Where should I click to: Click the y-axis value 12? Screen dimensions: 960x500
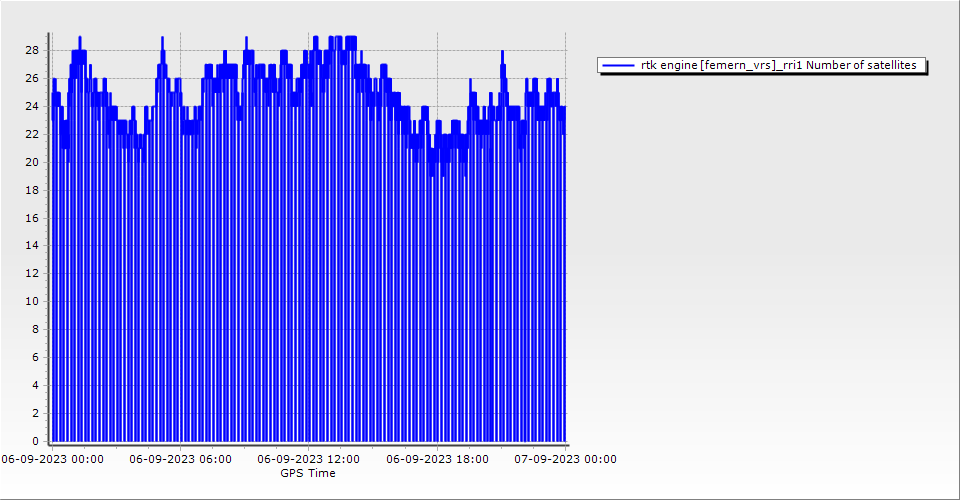(32, 273)
